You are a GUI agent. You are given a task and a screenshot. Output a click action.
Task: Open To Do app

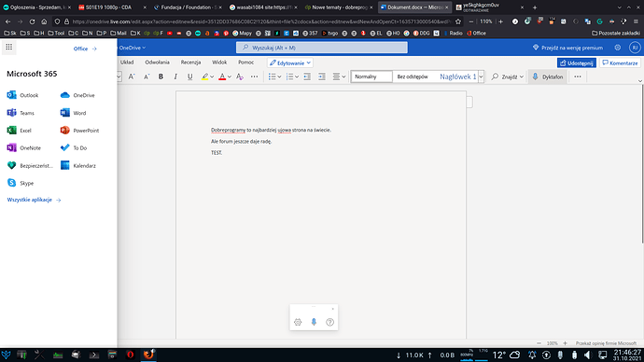[74, 147]
